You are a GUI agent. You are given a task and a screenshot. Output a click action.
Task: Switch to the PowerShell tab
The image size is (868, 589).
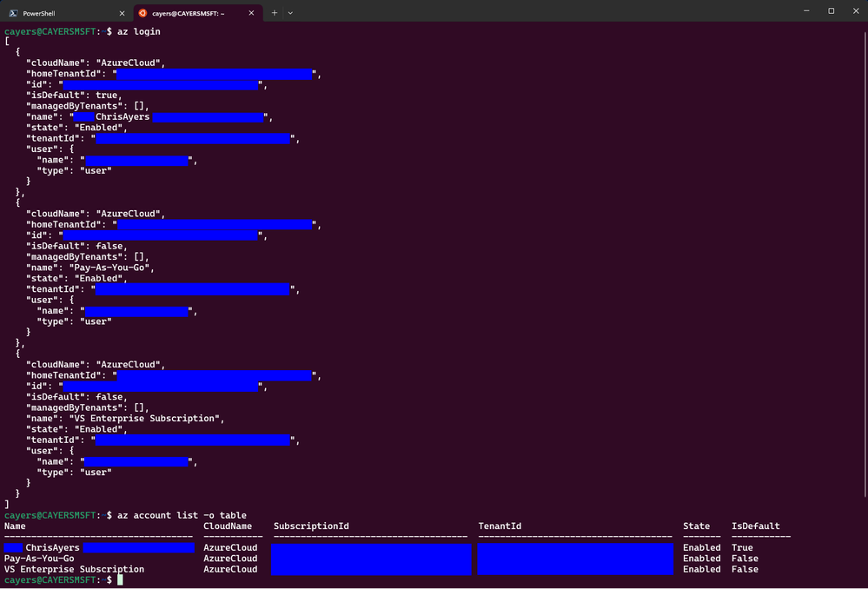coord(66,13)
